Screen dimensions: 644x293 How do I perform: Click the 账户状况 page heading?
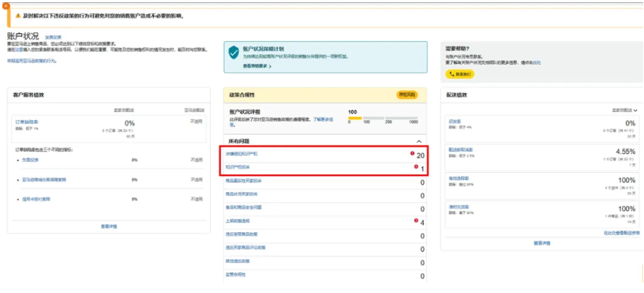coord(23,36)
